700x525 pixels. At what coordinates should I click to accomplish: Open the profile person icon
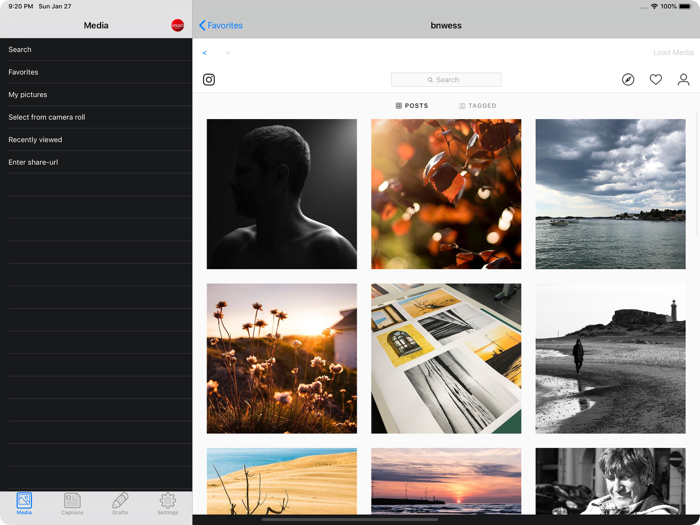click(683, 79)
